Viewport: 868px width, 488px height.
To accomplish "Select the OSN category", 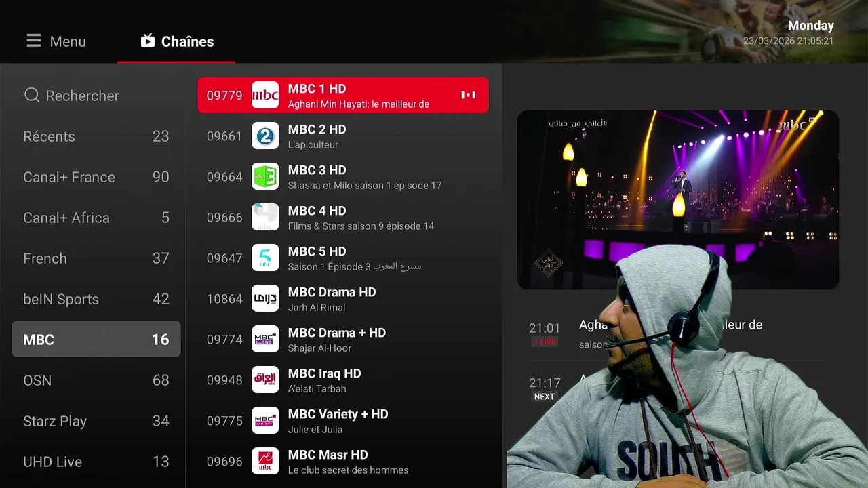I will tap(96, 380).
